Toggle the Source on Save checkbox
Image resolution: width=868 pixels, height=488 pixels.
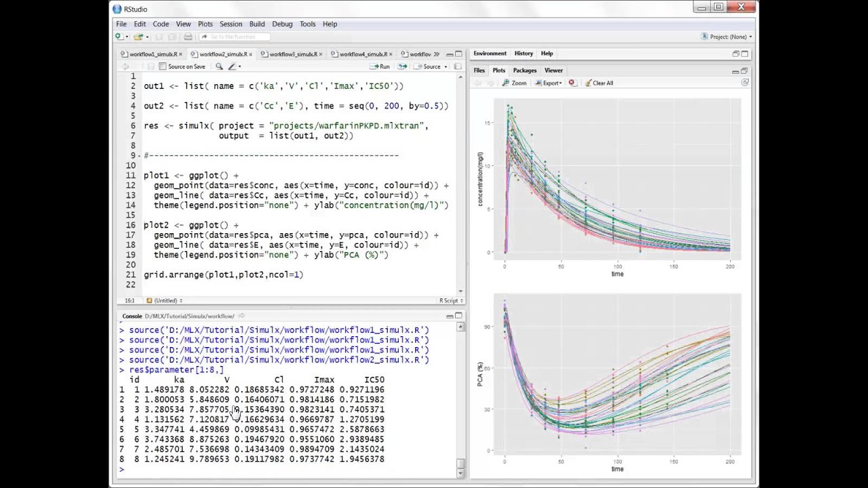tap(162, 66)
